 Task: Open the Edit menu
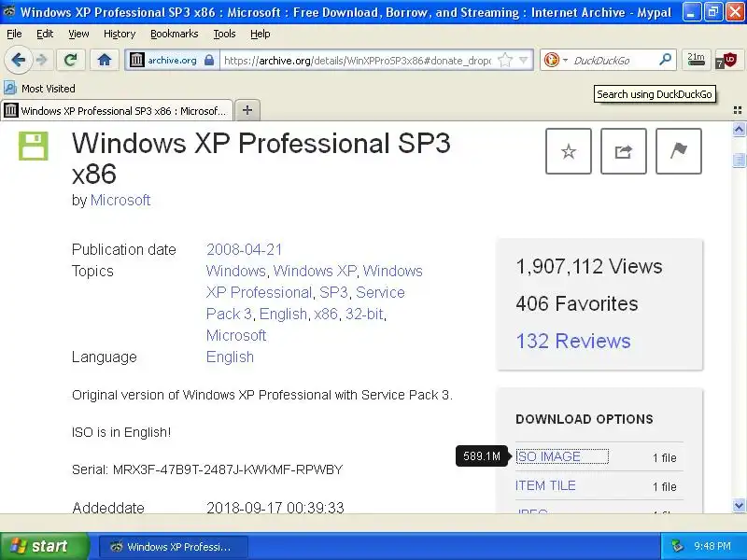(45, 34)
